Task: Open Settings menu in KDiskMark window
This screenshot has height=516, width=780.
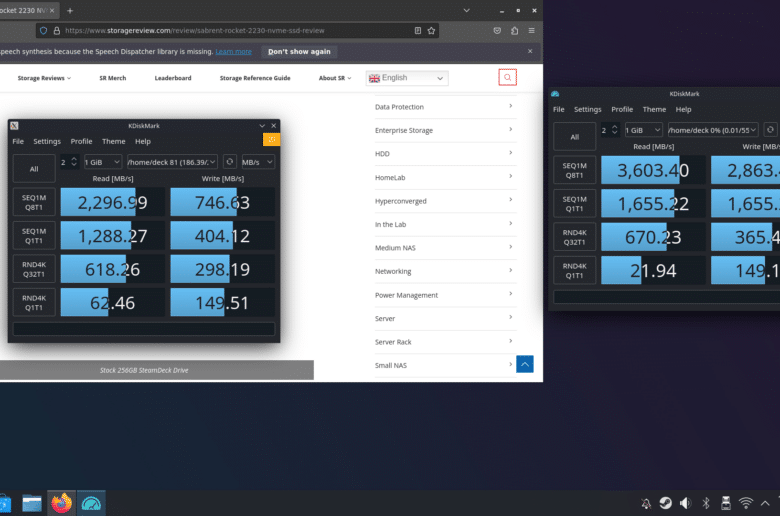Action: coord(587,109)
